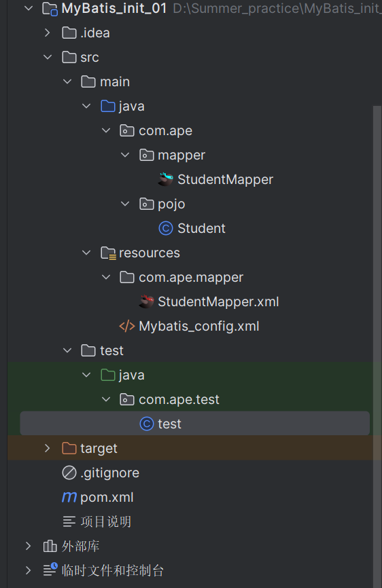Select the .gitignore file name
382x588 pixels.
click(x=109, y=473)
